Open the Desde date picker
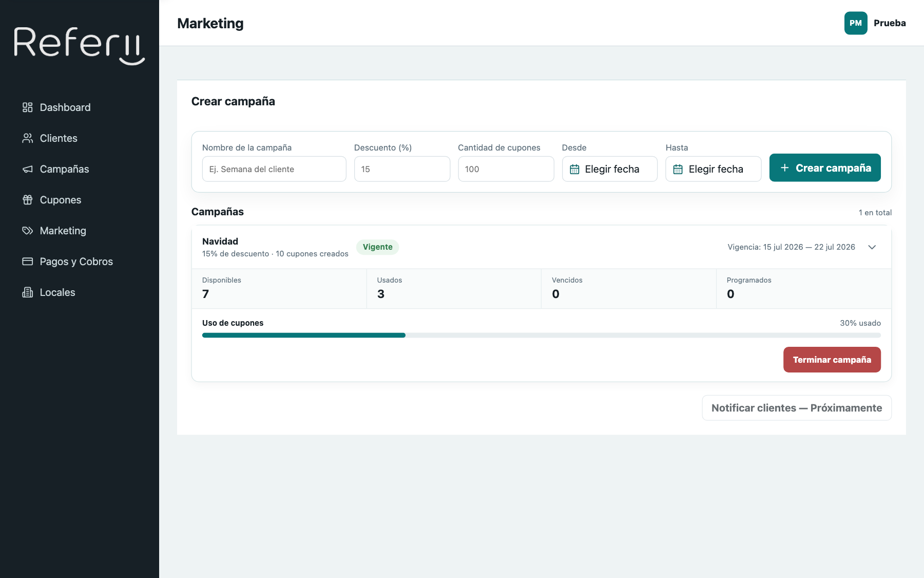 (609, 169)
